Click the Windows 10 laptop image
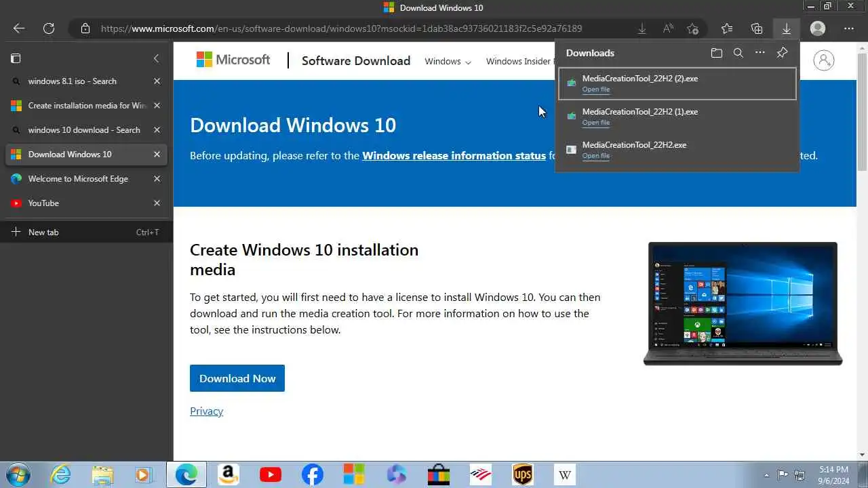Viewport: 868px width, 488px height. 743,304
